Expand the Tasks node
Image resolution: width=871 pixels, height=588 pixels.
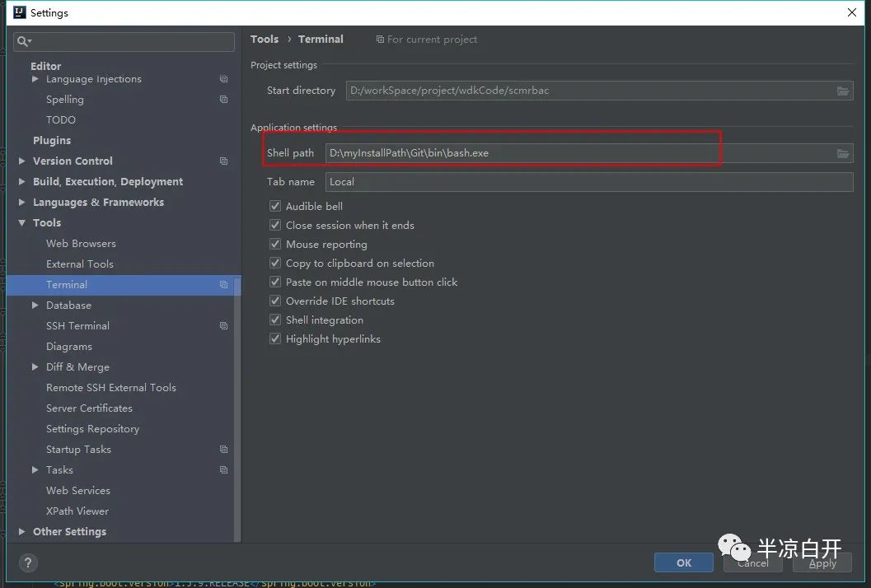pos(35,469)
